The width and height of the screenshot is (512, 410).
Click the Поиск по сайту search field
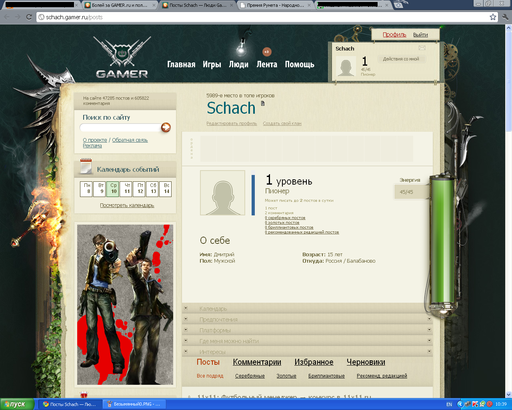pyautogui.click(x=120, y=128)
